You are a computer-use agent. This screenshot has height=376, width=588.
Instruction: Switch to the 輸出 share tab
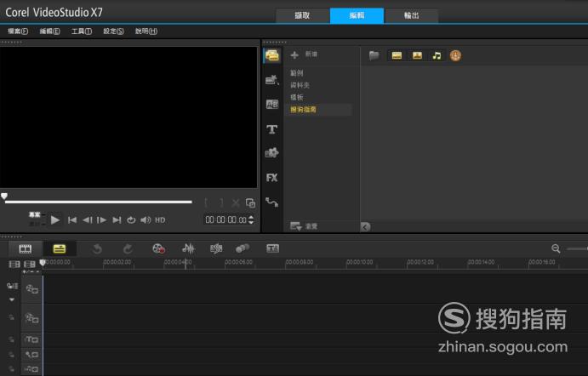click(x=411, y=16)
